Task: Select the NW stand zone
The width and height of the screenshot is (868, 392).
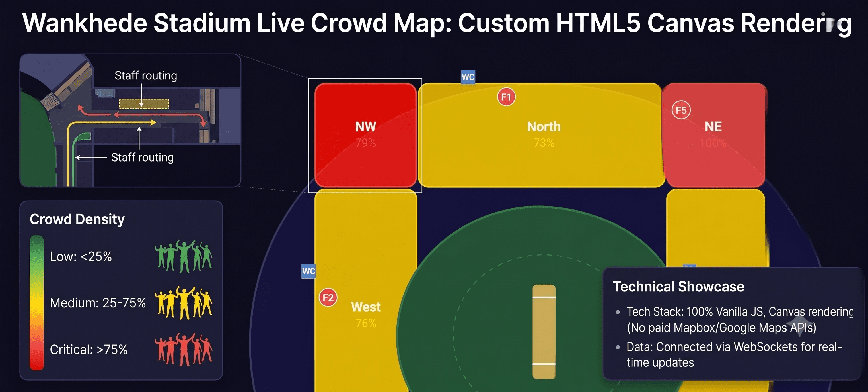Action: point(366,135)
